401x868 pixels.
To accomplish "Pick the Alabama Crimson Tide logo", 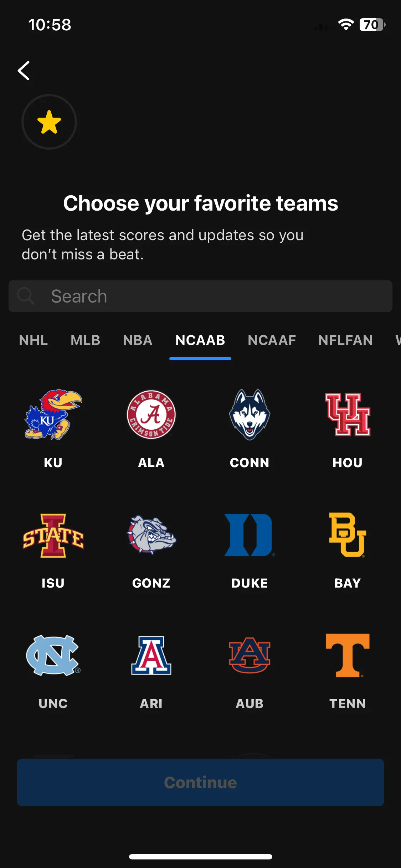I will coord(151,414).
